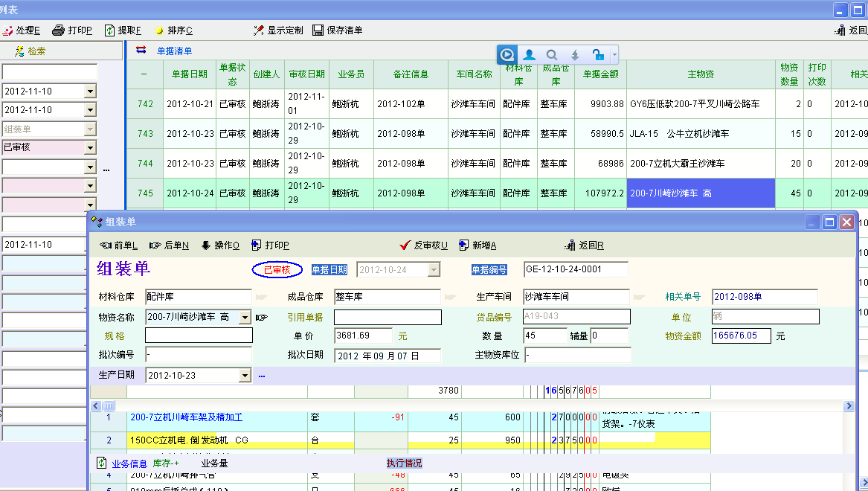Open 显示定制 display customization
This screenshot has width=868, height=491.
click(x=259, y=31)
